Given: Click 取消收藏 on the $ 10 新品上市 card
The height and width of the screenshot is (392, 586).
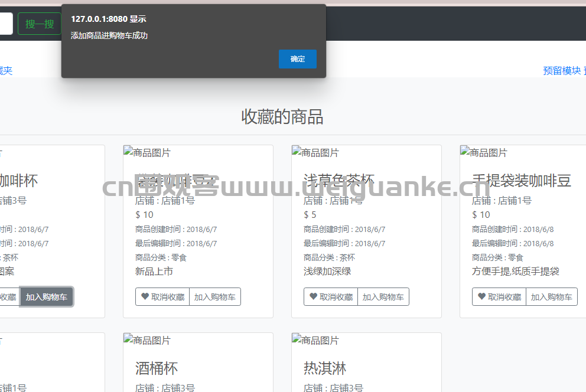Looking at the screenshot, I should coord(162,297).
